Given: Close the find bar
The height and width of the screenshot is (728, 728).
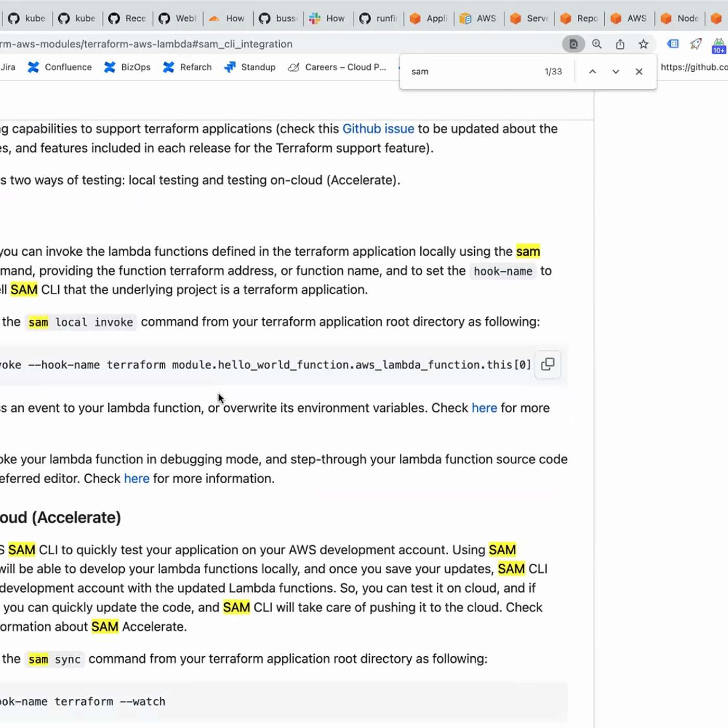Looking at the screenshot, I should [x=639, y=72].
